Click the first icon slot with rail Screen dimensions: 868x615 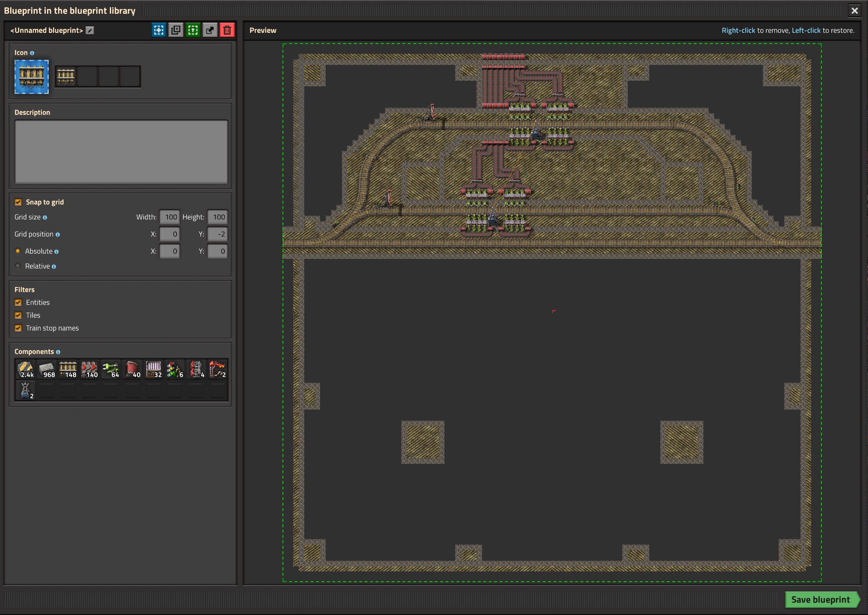[x=66, y=77]
